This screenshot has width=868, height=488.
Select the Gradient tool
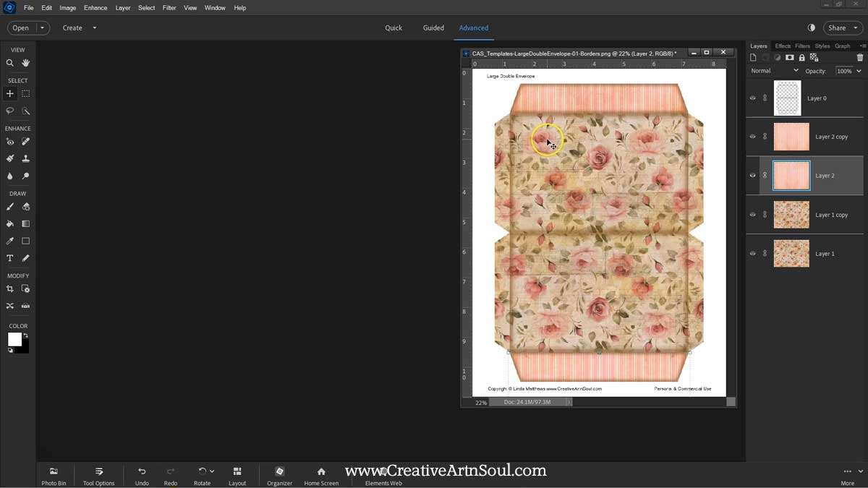(25, 223)
